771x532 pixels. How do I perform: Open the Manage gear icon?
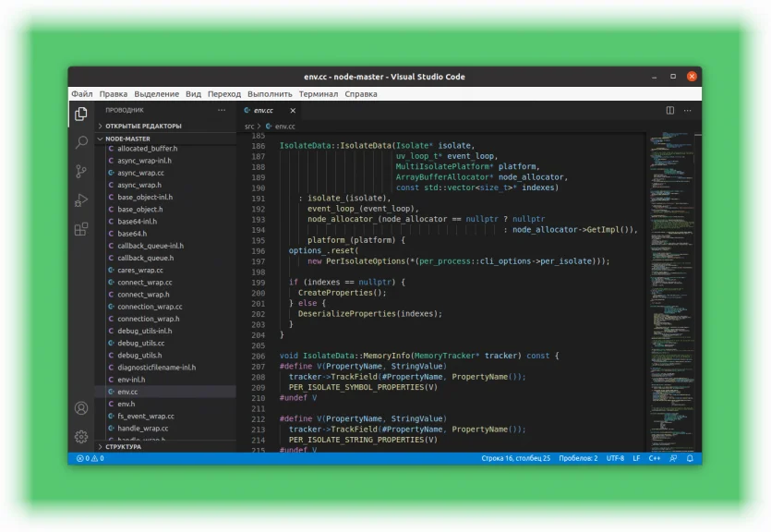pyautogui.click(x=81, y=436)
